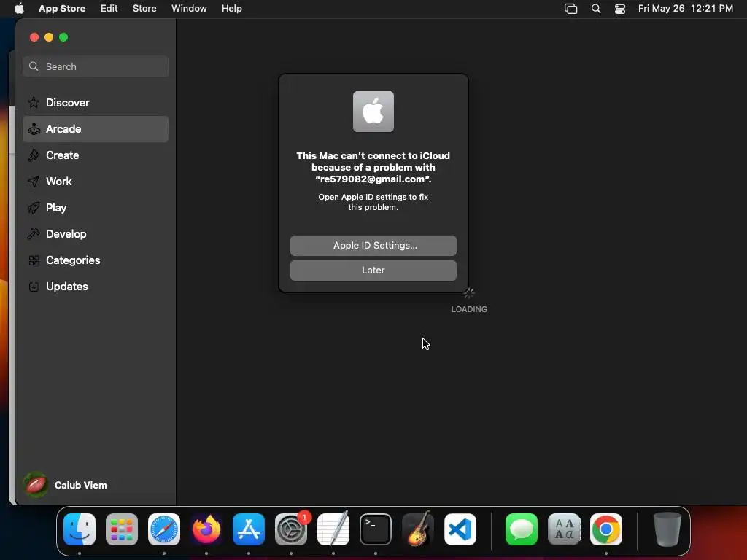Launch GarageBand from the Dock
The image size is (747, 560).
pos(418,529)
